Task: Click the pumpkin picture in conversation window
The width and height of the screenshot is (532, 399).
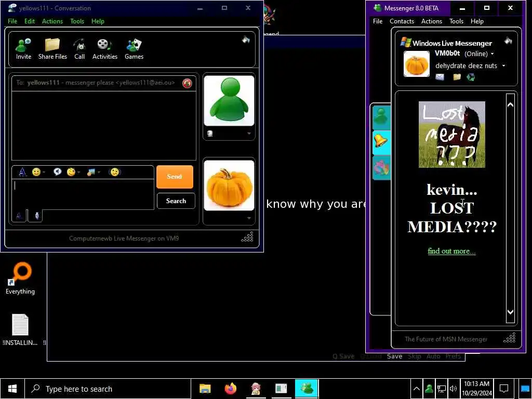Action: (229, 185)
